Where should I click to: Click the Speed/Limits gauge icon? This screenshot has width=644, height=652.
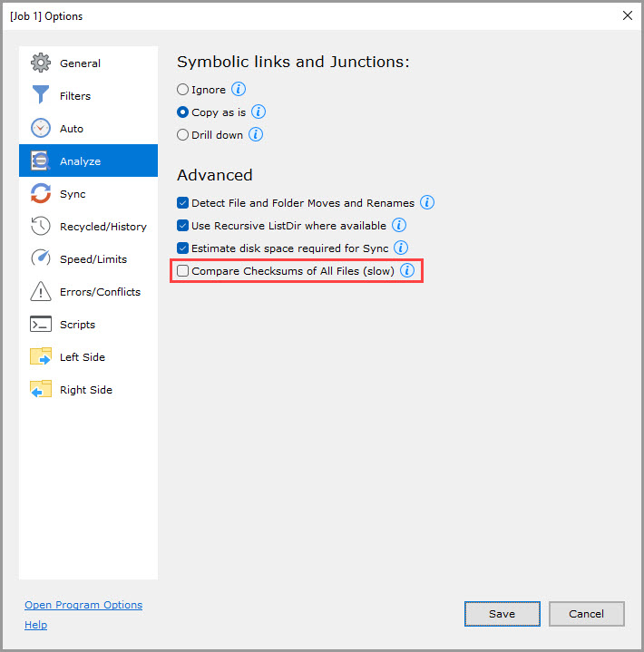point(41,259)
